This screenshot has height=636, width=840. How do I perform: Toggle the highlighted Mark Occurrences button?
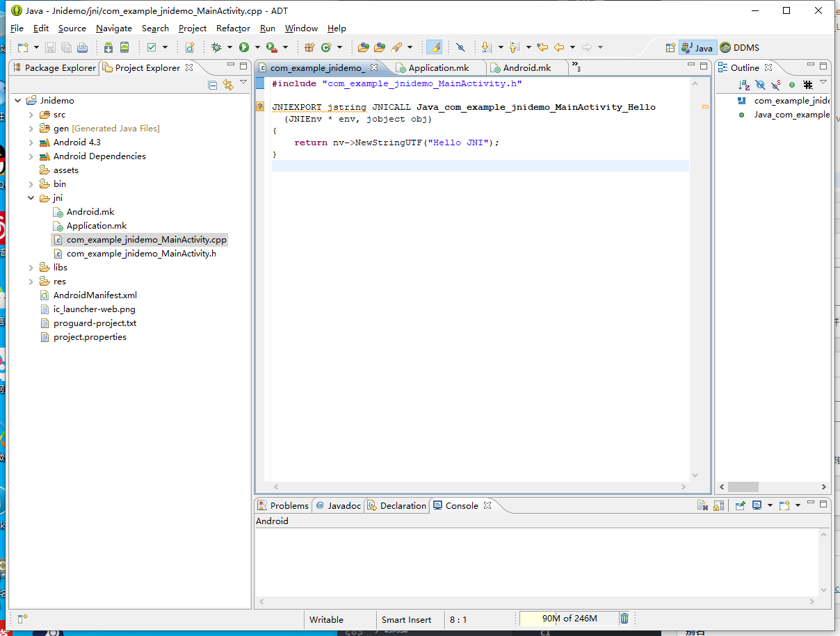pos(434,47)
